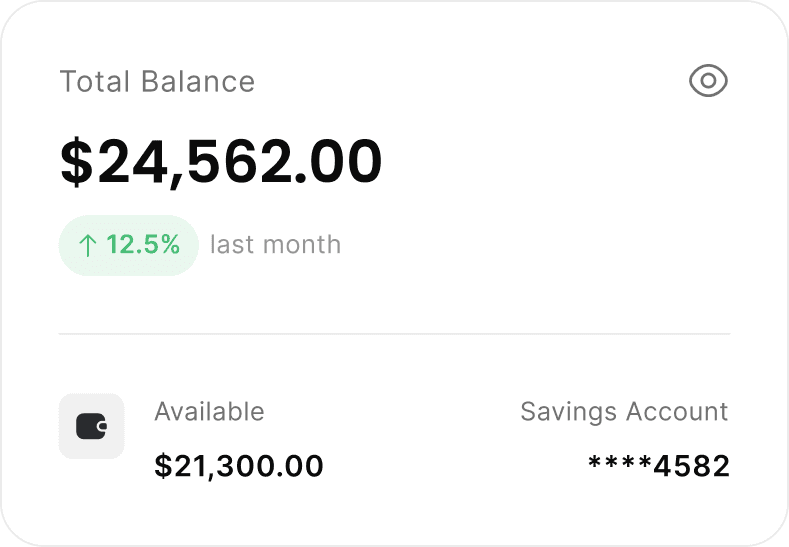Open the Savings Account label
Viewport: 789px width, 547px height.
click(624, 411)
